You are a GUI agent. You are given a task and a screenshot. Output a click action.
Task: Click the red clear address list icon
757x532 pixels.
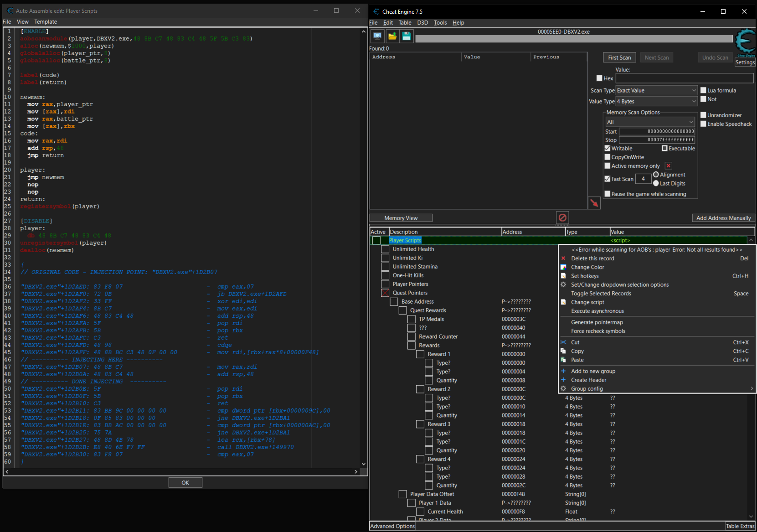click(562, 217)
